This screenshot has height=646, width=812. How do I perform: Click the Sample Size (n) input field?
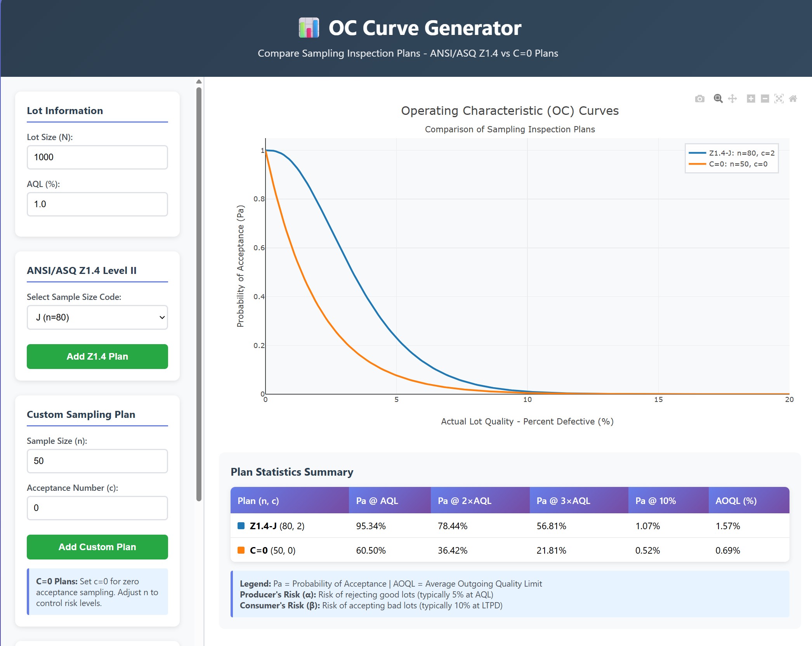97,461
